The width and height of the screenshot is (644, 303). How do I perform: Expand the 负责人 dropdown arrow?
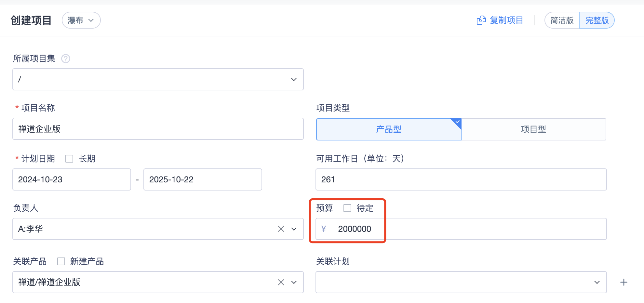click(294, 229)
